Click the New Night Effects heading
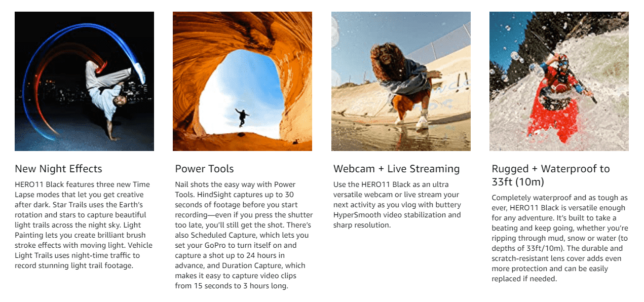The height and width of the screenshot is (302, 644). (58, 169)
